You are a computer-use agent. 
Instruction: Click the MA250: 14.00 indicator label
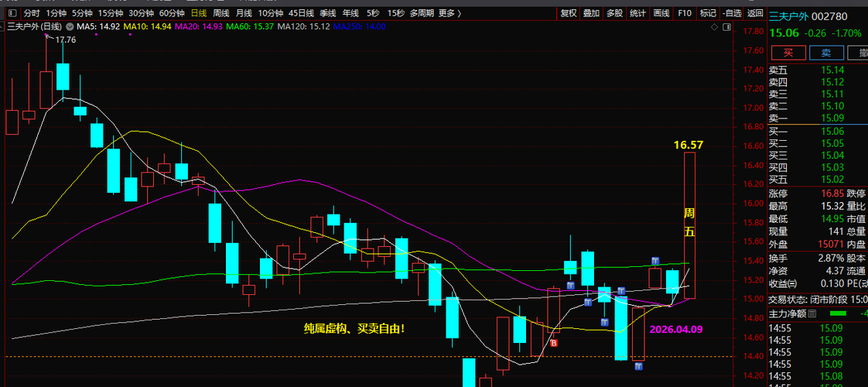tap(359, 26)
